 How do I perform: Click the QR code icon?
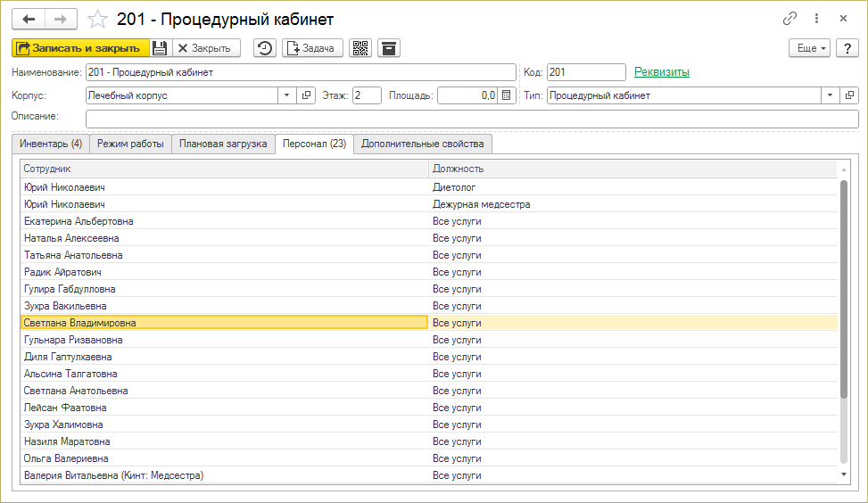pyautogui.click(x=360, y=48)
